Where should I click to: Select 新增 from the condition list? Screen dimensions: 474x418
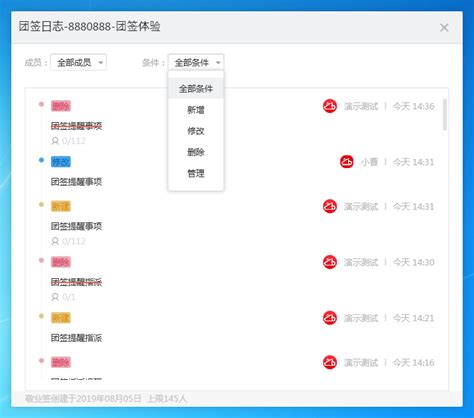tap(196, 110)
